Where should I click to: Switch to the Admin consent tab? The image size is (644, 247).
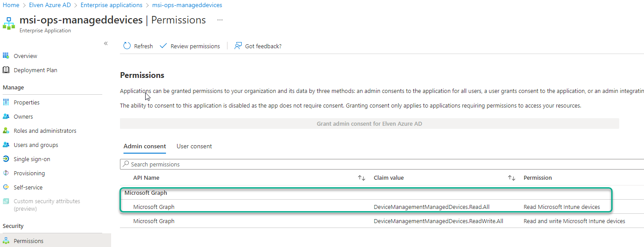(145, 146)
